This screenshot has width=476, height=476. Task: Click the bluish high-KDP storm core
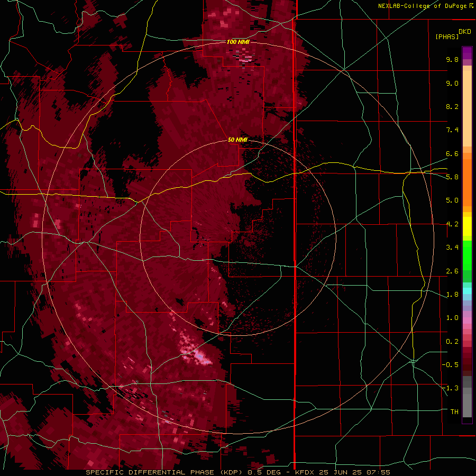(x=199, y=356)
